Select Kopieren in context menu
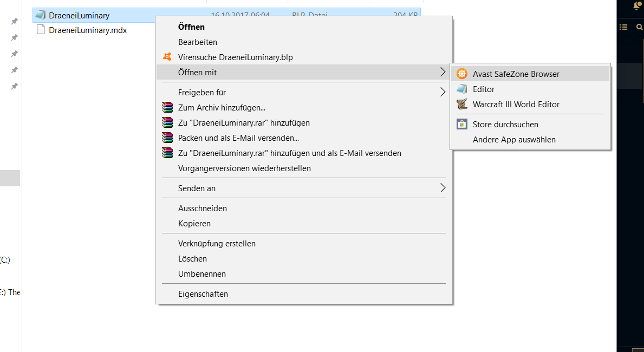The width and height of the screenshot is (644, 352). point(304,224)
